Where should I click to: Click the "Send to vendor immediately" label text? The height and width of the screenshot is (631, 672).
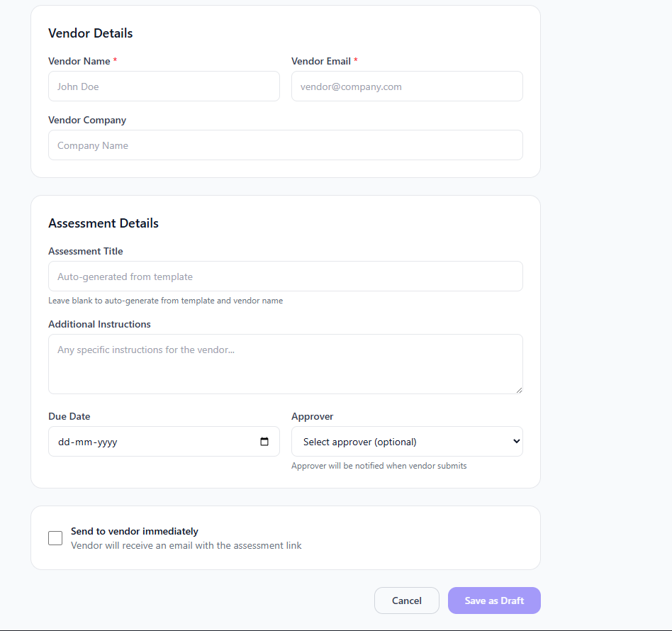(134, 531)
